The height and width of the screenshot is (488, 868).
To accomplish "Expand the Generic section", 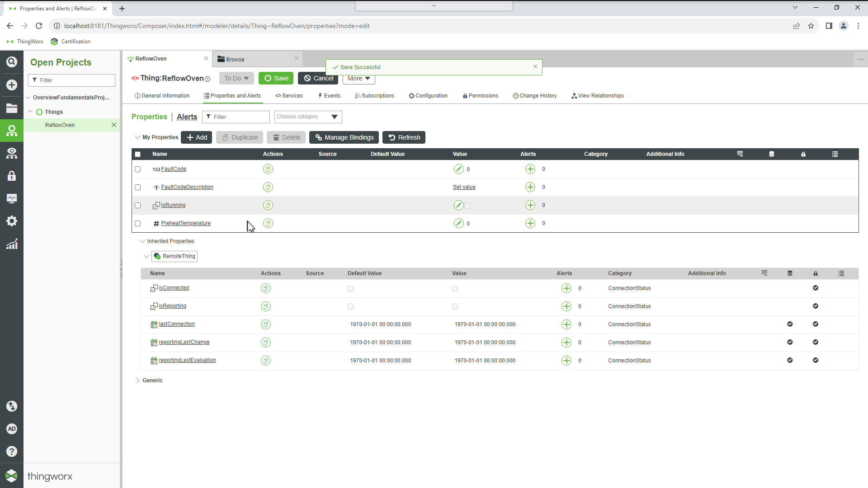I will coord(137,380).
